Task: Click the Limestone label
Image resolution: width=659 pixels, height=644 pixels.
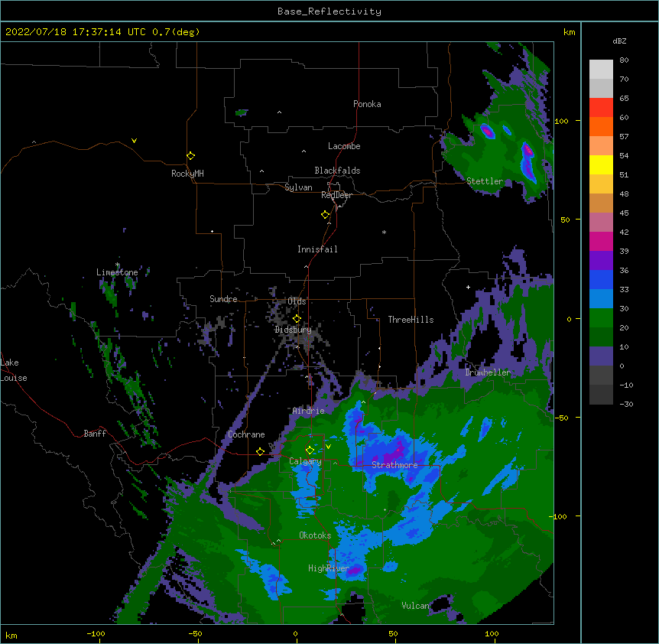Action: click(x=117, y=272)
